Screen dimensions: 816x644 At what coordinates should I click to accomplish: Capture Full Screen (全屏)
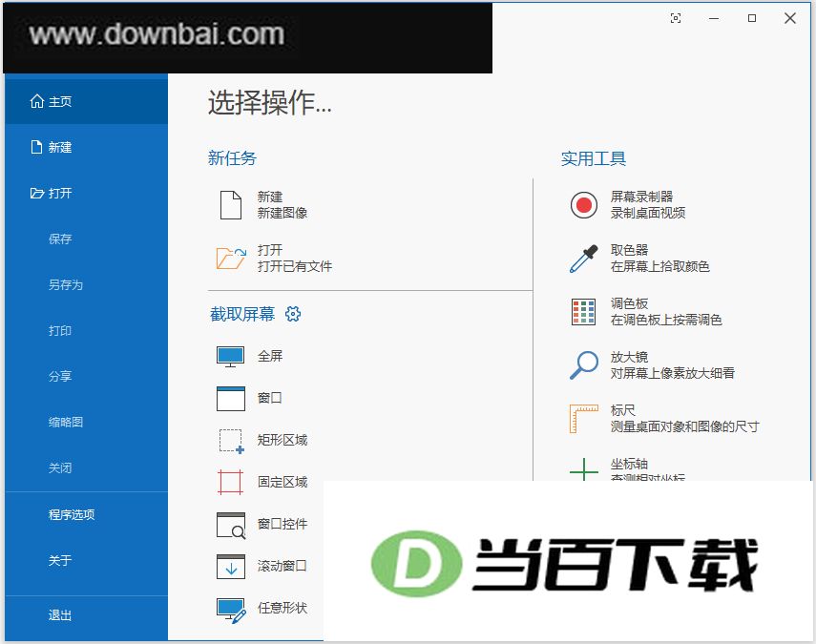[250, 356]
